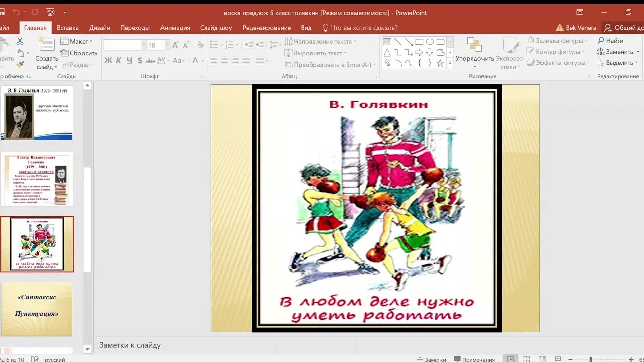Open the Рецензирование tab

[267, 28]
